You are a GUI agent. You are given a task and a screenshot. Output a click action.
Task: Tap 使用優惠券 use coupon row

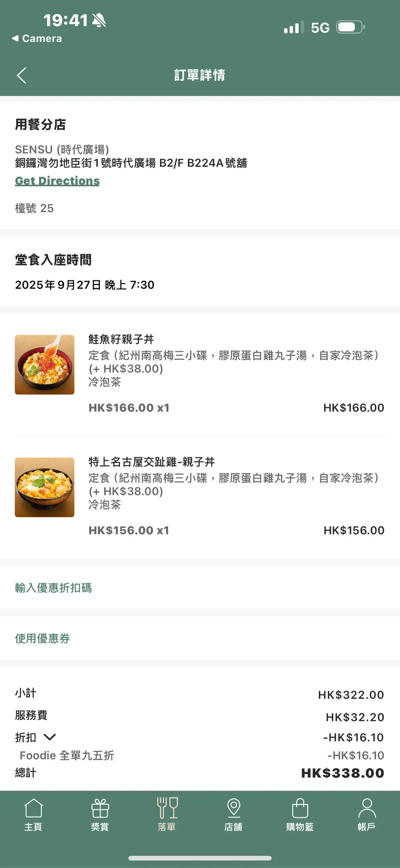[x=43, y=638]
